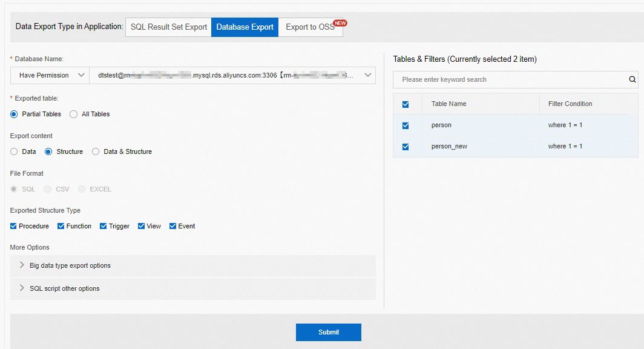Click the person row filter 'where 1 = 1'
The width and height of the screenshot is (644, 349).
pyautogui.click(x=565, y=125)
